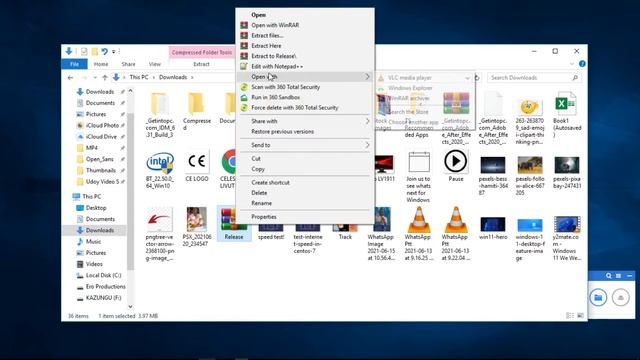Click Open in the context menu
This screenshot has height=360, width=640.
(258, 15)
